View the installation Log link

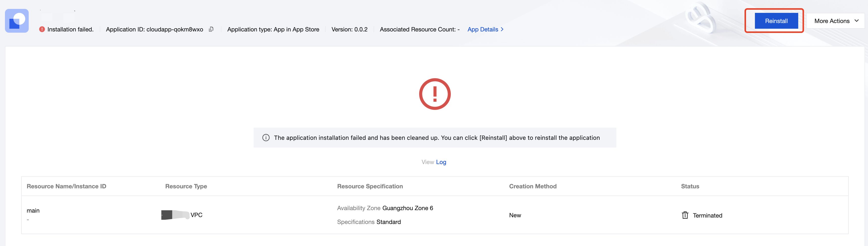pyautogui.click(x=441, y=162)
